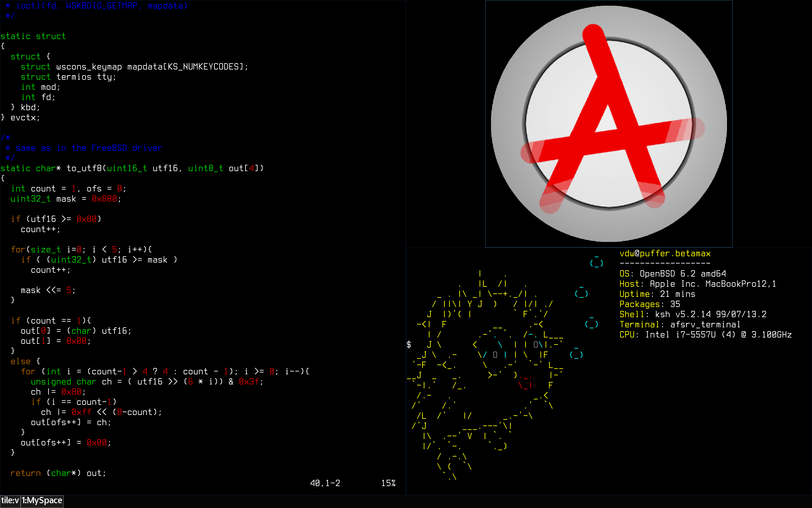Click the 'vdw@puffer.betamax' terminal title
This screenshot has width=812, height=508.
pyautogui.click(x=665, y=254)
